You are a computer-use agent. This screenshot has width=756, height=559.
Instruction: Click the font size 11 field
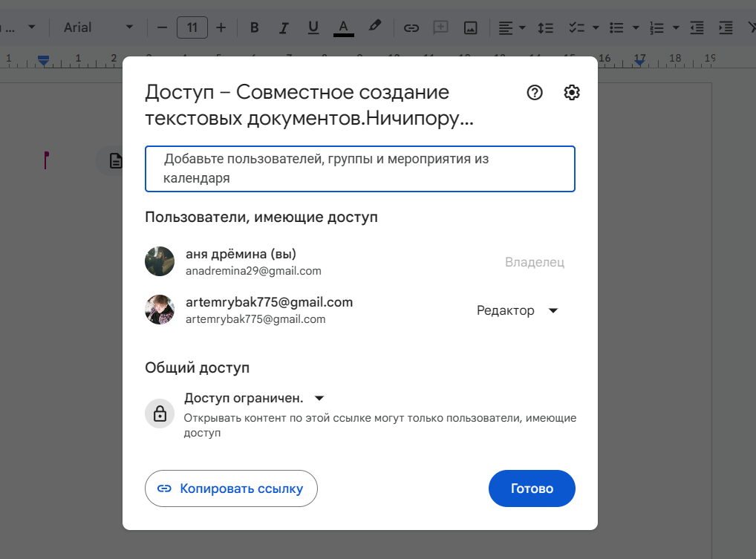(x=192, y=27)
